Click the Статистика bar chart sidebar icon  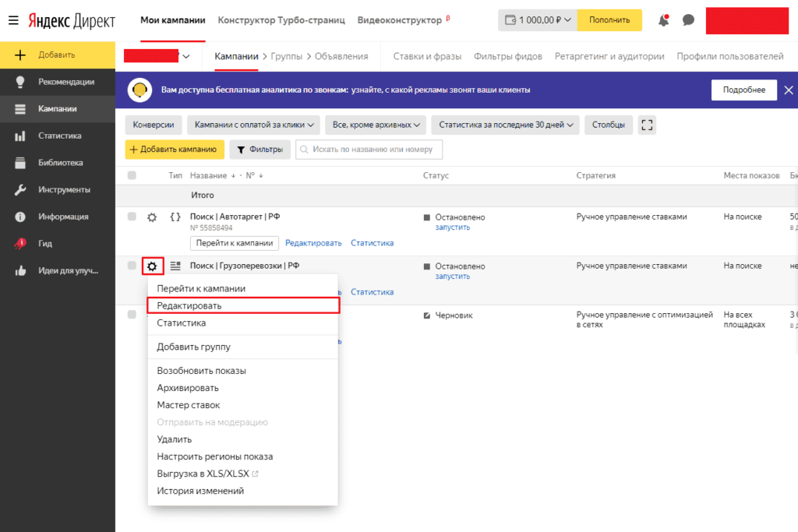point(19,136)
